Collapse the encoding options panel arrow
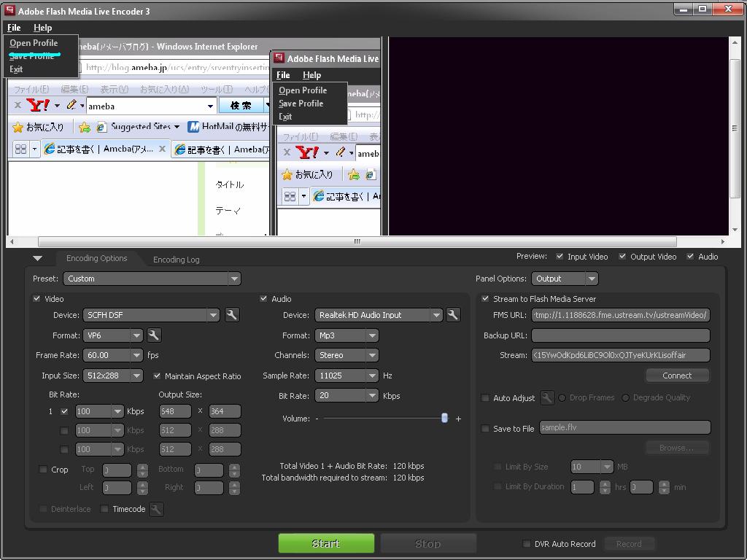Screen dimensions: 747x560 pyautogui.click(x=38, y=259)
